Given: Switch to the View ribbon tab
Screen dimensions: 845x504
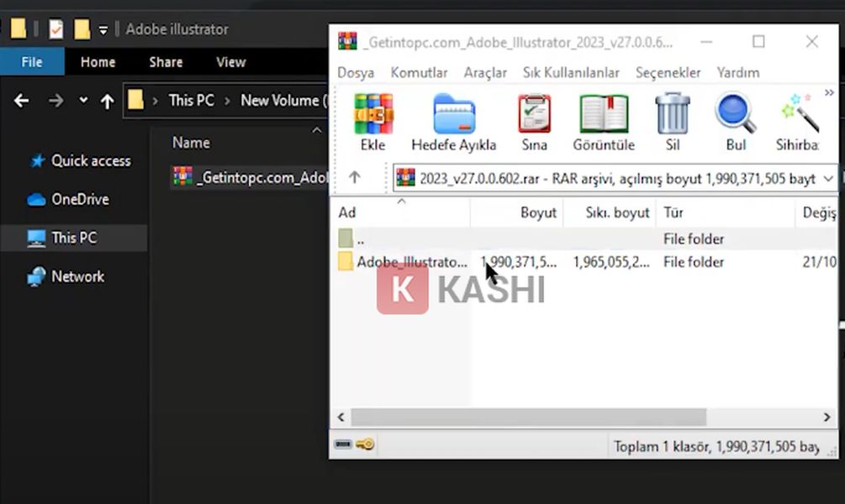Looking at the screenshot, I should 230,62.
